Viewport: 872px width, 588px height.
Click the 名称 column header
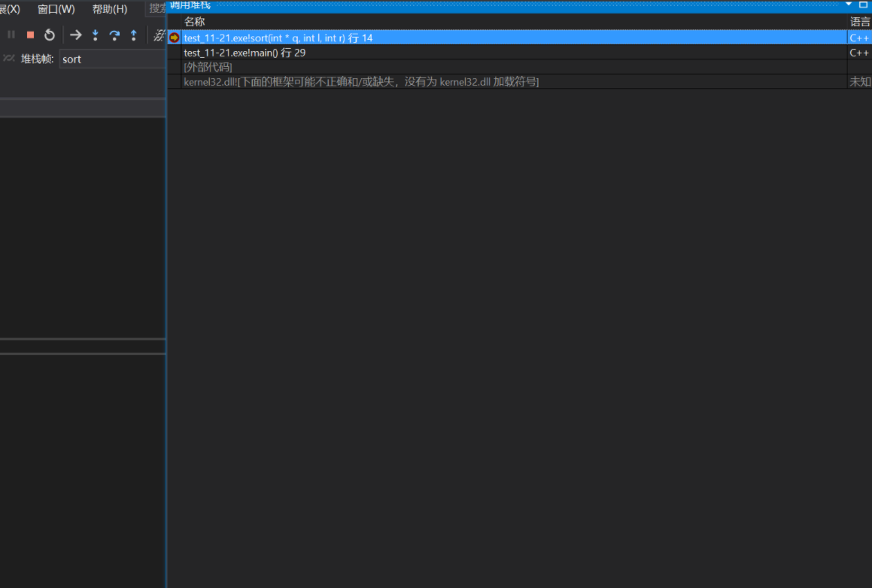click(514, 22)
